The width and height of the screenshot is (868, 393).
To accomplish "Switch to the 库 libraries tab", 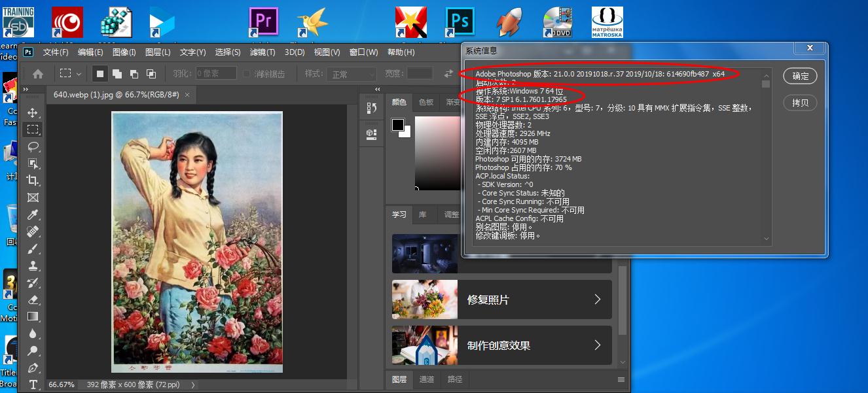I will (x=423, y=214).
